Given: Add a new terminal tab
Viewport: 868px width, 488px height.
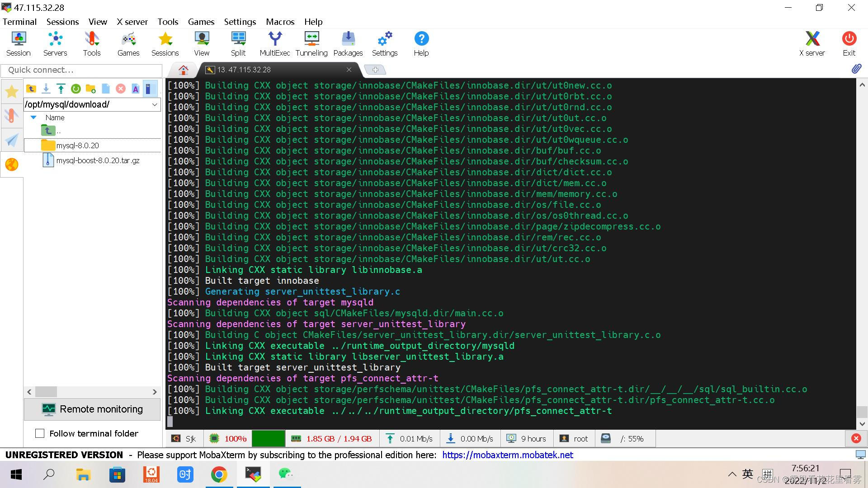Looking at the screenshot, I should tap(375, 70).
